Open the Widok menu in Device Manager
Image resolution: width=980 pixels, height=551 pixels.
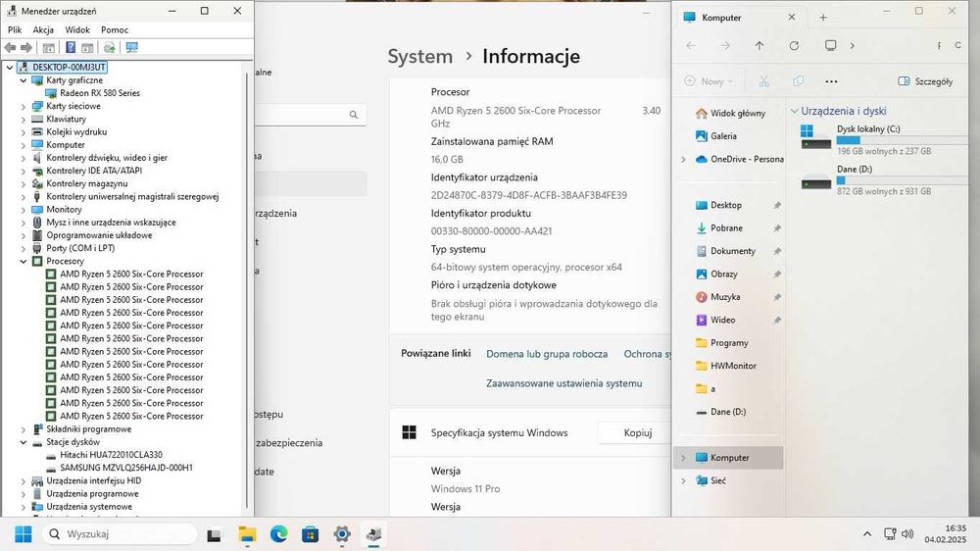click(x=77, y=29)
